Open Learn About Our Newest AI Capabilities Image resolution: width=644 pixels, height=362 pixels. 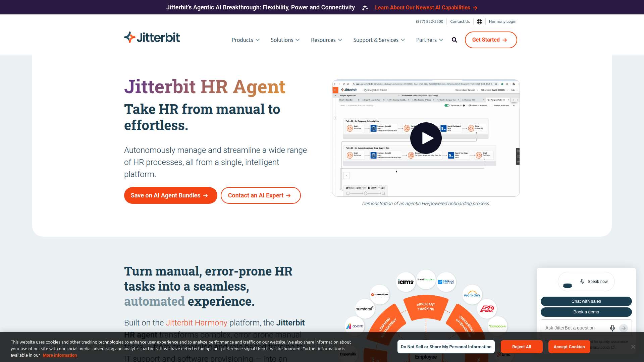pyautogui.click(x=426, y=7)
